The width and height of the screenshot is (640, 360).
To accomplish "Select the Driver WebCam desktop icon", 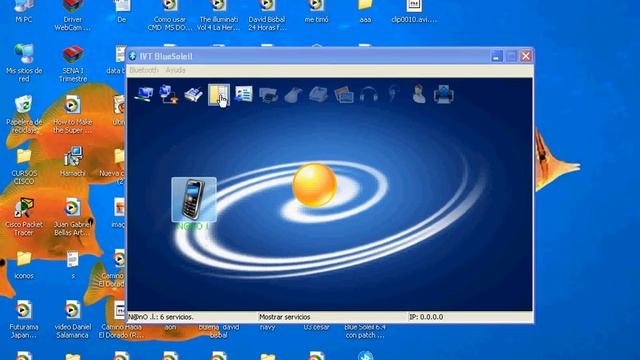I will pyautogui.click(x=73, y=16).
